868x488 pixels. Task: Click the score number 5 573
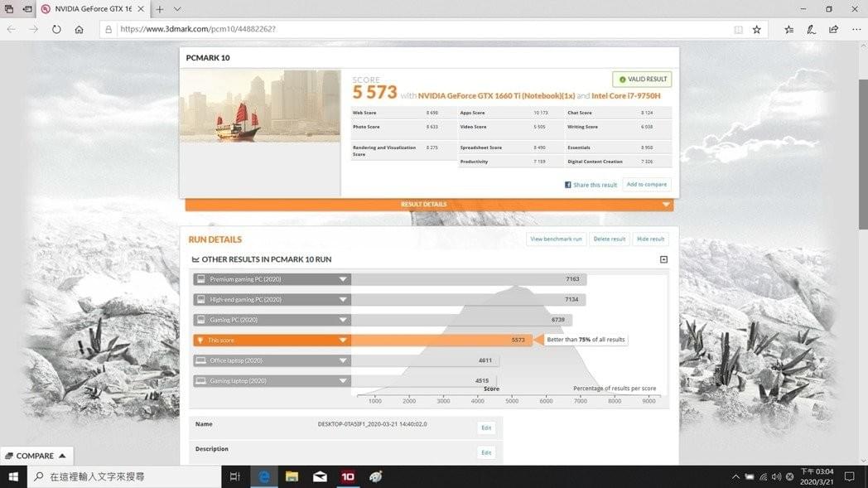pos(374,93)
